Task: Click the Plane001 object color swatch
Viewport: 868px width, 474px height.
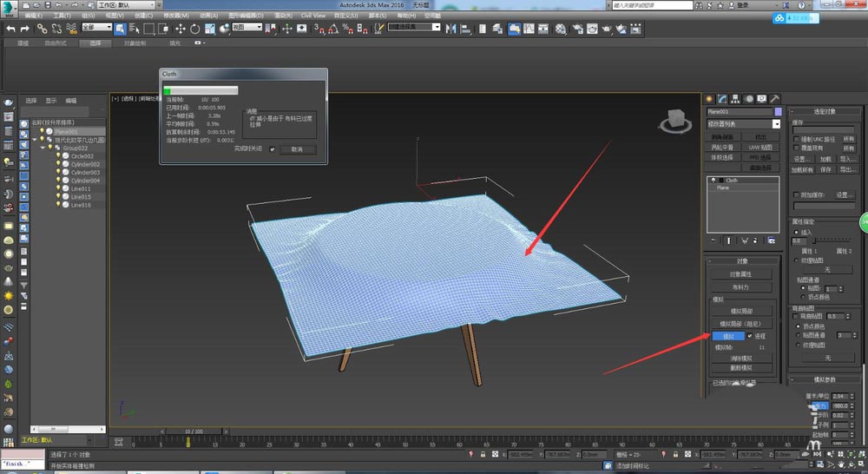Action: (779, 112)
